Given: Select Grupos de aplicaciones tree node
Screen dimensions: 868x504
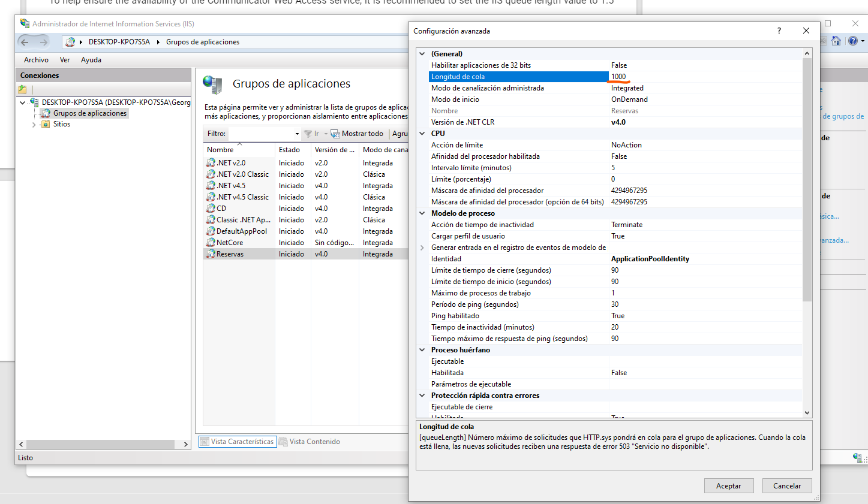Looking at the screenshot, I should point(90,113).
